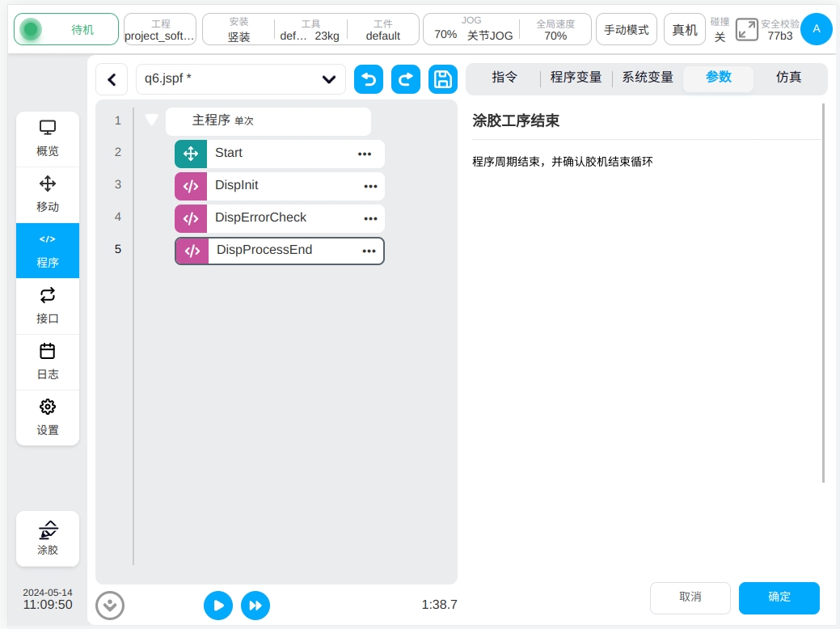Screen dimensions: 840x629
Task: Go to 移动 move page
Action: pos(48,194)
